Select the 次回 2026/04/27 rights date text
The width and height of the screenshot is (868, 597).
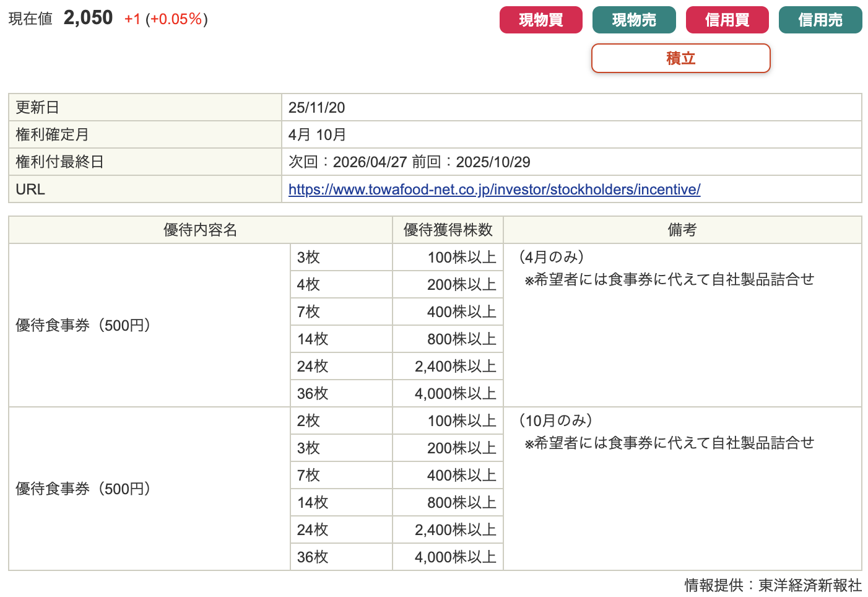click(x=347, y=162)
